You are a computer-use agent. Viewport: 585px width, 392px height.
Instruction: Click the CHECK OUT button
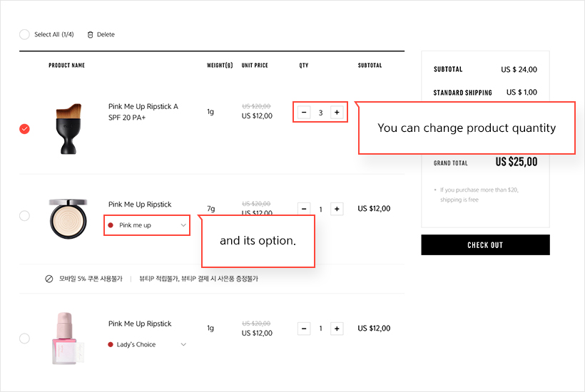tap(485, 244)
